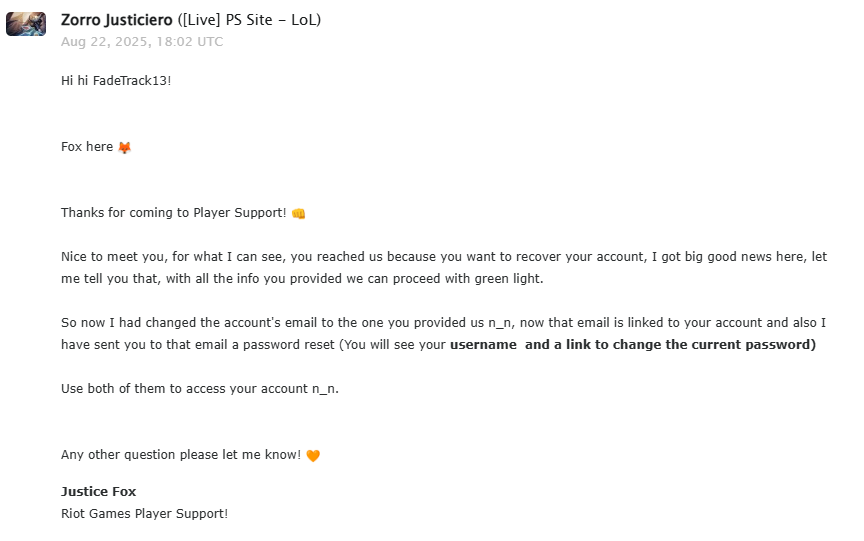Click 'Any other question please let me know!' text

[181, 455]
